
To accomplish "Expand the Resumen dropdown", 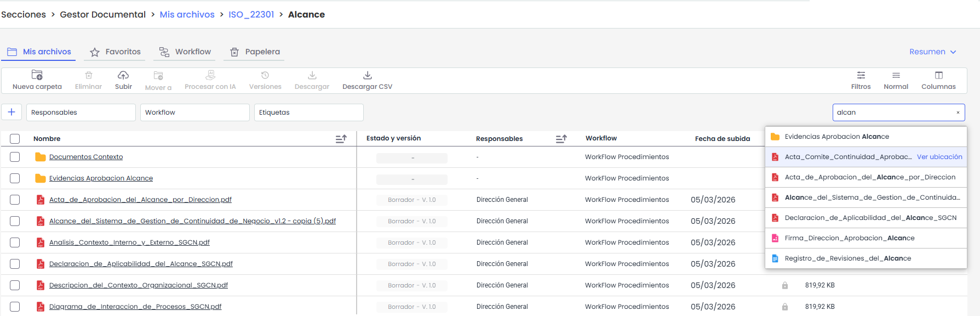I will tap(932, 52).
